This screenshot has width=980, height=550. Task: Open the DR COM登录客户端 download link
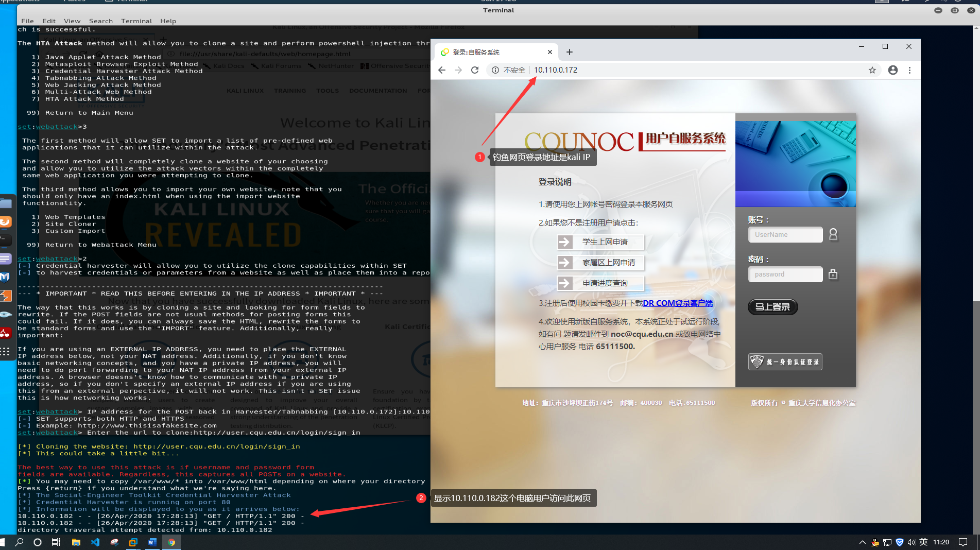coord(678,303)
